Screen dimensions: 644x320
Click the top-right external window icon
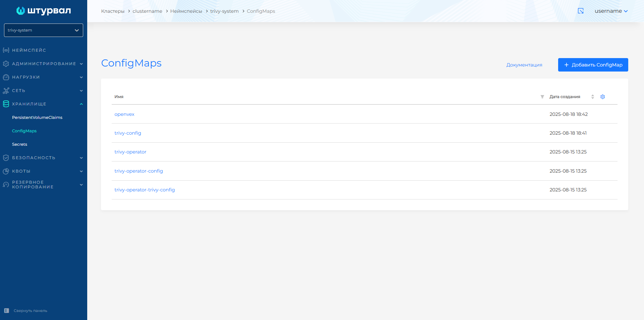click(x=581, y=11)
